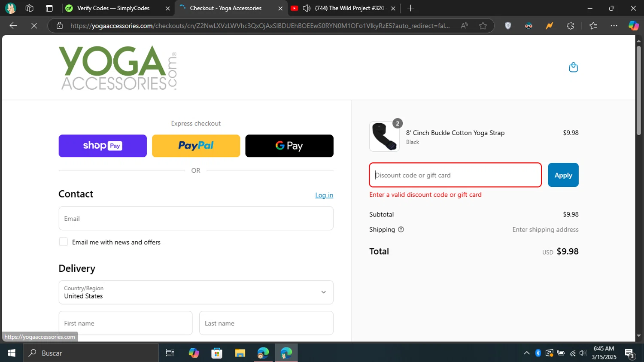Focus the discount code field
Screen dimensions: 644x362
pos(455,175)
